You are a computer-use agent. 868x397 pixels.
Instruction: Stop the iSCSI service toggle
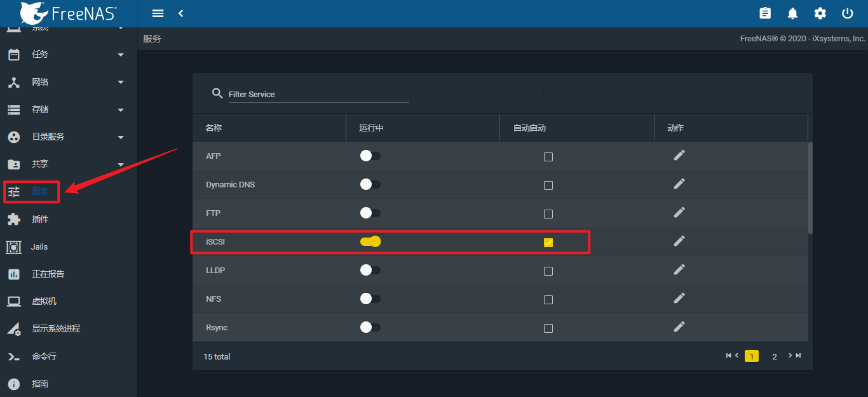pyautogui.click(x=370, y=241)
